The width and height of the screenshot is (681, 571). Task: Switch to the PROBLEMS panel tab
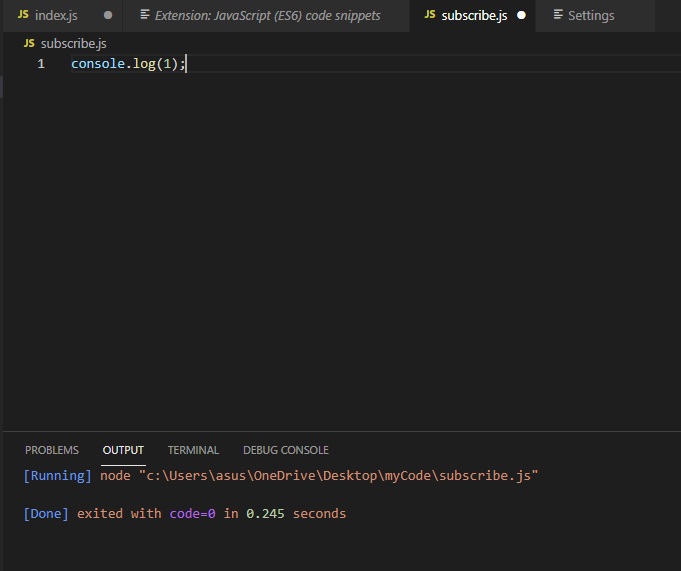52,450
